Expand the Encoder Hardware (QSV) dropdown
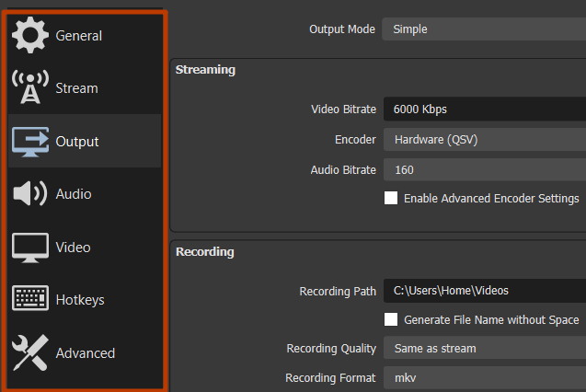 point(485,139)
